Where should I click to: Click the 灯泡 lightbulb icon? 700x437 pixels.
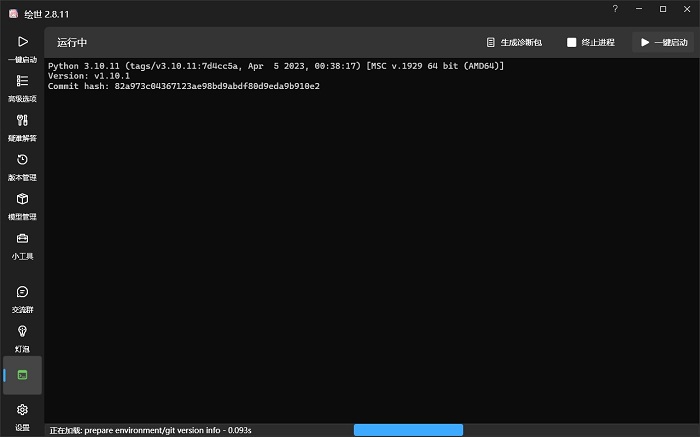pos(22,337)
